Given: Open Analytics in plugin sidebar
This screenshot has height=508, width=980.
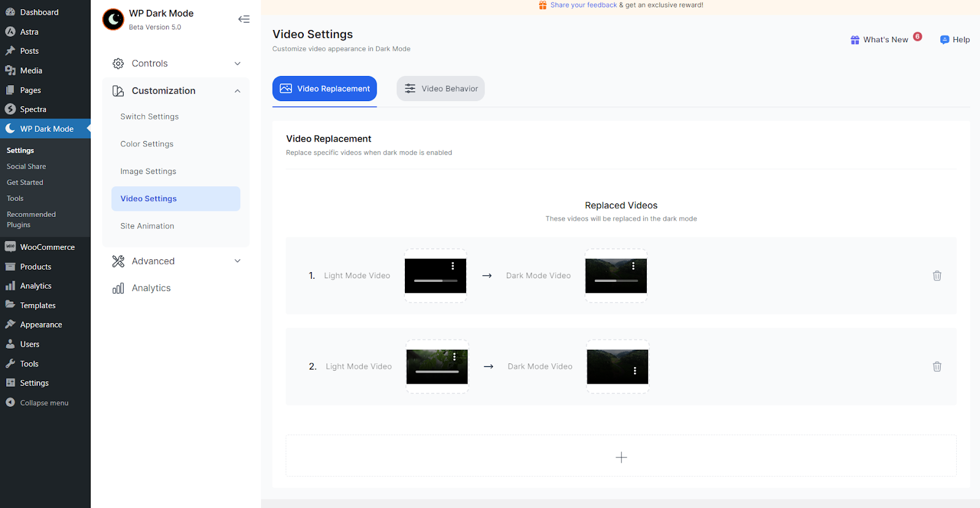Looking at the screenshot, I should [151, 288].
